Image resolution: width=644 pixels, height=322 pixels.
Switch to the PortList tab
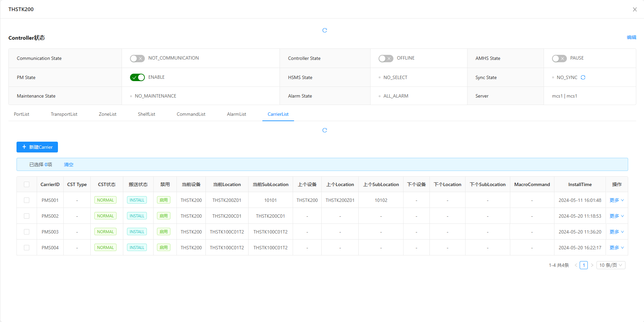(x=22, y=114)
